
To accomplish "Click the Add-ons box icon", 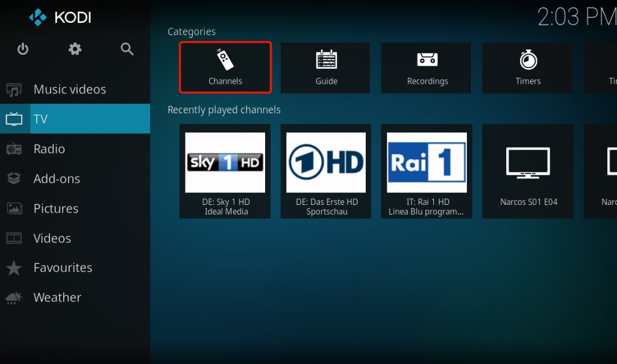I will point(14,178).
